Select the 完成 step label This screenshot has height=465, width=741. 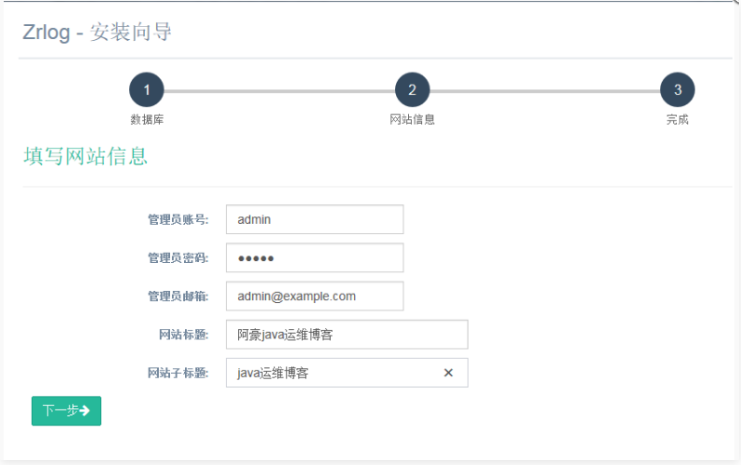677,119
